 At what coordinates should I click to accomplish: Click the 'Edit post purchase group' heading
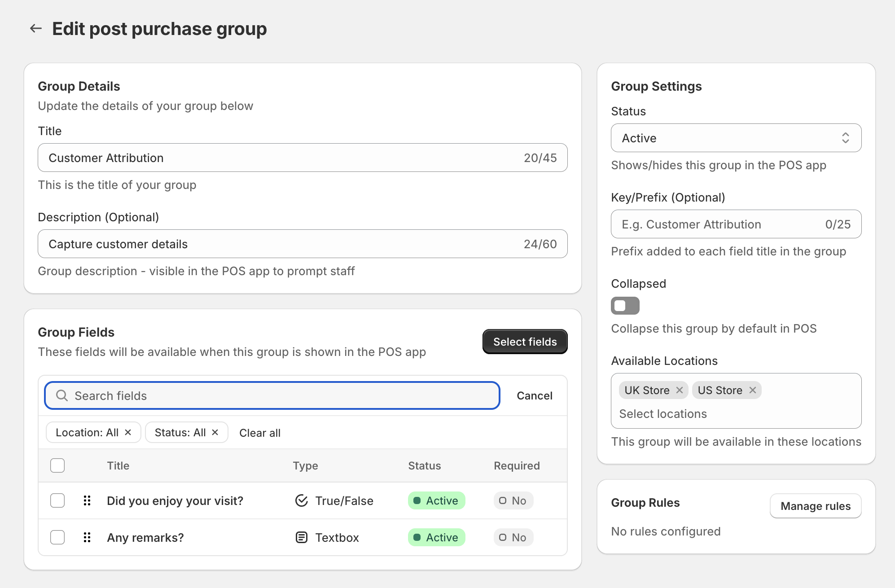(x=159, y=29)
